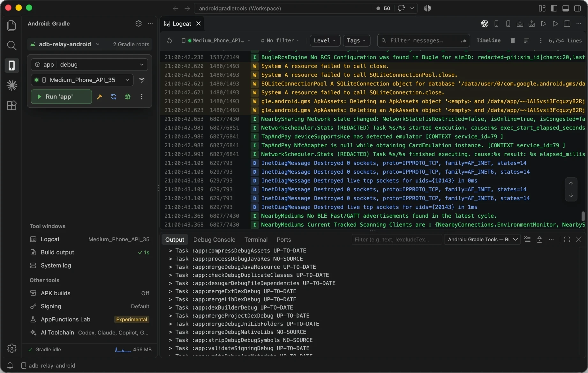Viewport: 588px width, 373px height.
Task: Click the split editor icon
Action: pos(567,24)
